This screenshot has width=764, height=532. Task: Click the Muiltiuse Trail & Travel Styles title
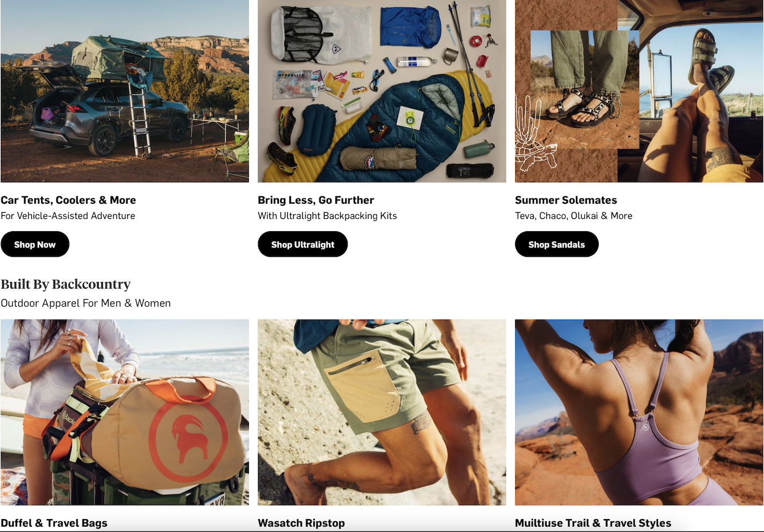[x=593, y=523]
